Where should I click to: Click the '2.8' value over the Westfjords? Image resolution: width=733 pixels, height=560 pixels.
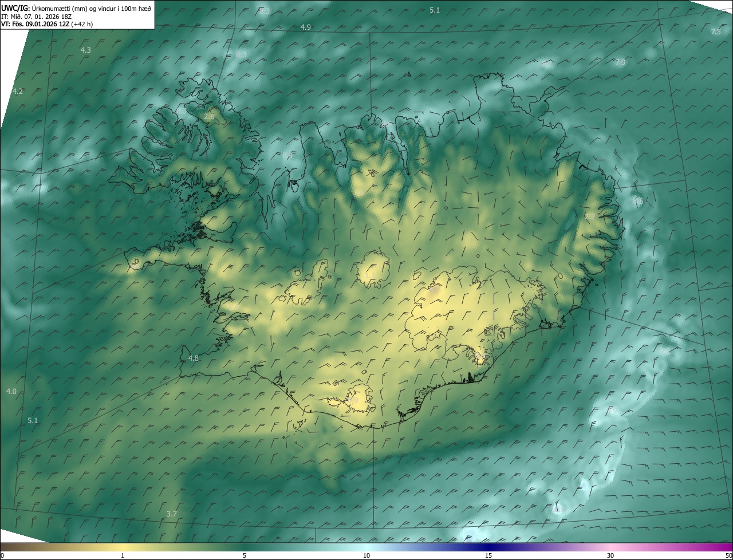pyautogui.click(x=209, y=117)
